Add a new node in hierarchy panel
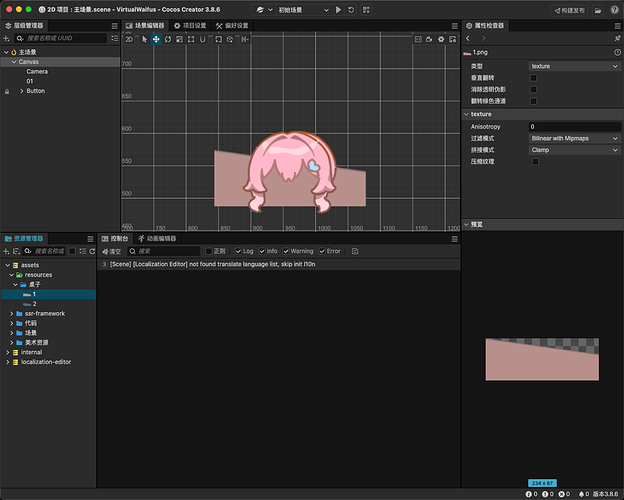 point(6,38)
